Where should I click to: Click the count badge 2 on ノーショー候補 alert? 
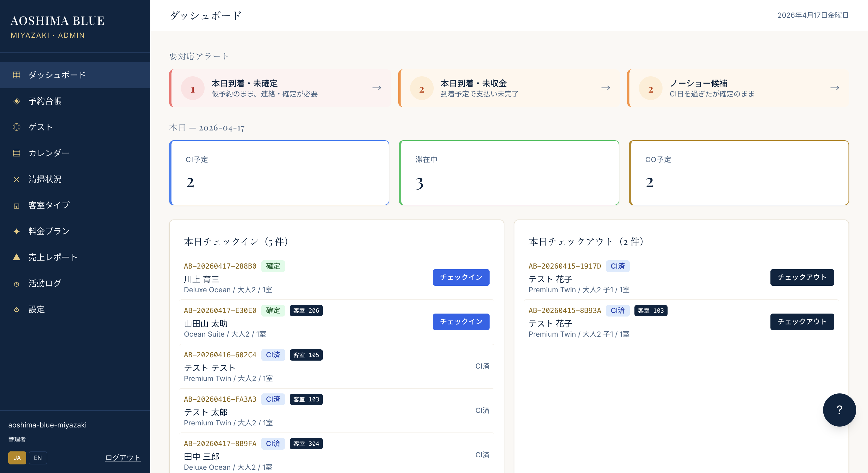pyautogui.click(x=651, y=88)
